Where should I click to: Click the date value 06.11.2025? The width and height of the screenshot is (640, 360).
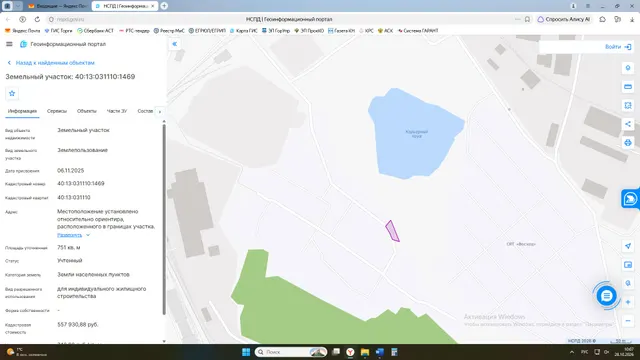(71, 171)
